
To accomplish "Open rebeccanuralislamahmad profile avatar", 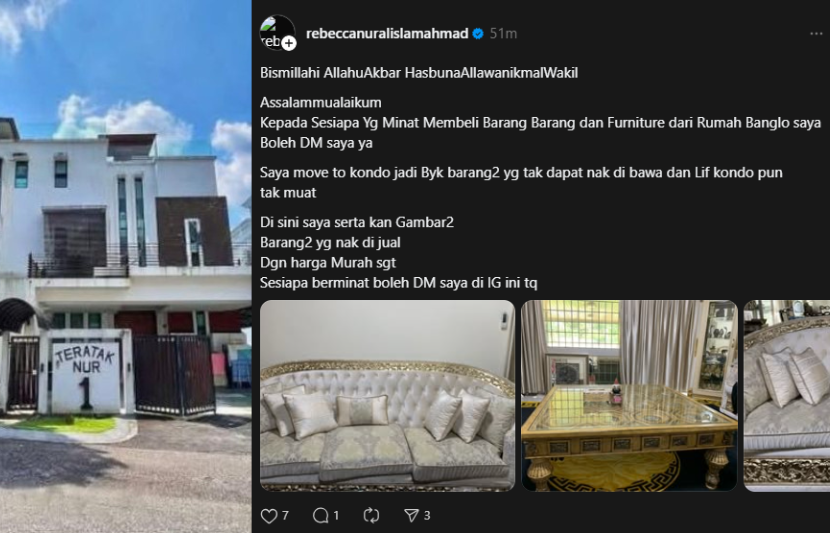I will coord(277,33).
